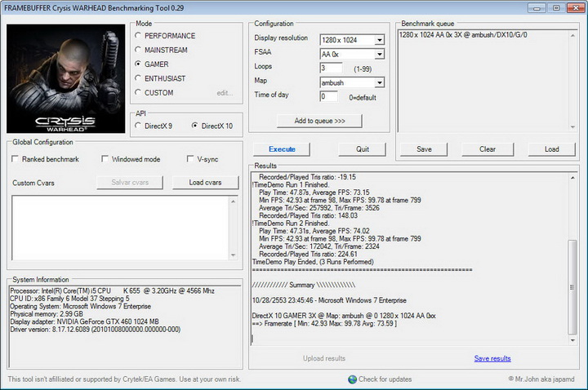Viewport: 588px width, 390px height.
Task: Click the 'TimeDemo Run 2 Finished' line
Action: point(291,224)
